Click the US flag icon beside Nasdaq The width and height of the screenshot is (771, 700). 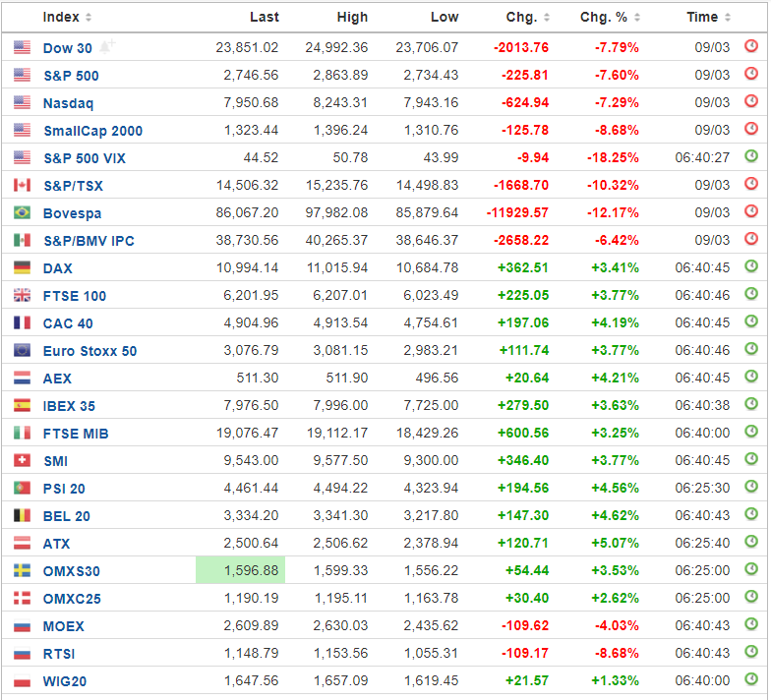22,102
